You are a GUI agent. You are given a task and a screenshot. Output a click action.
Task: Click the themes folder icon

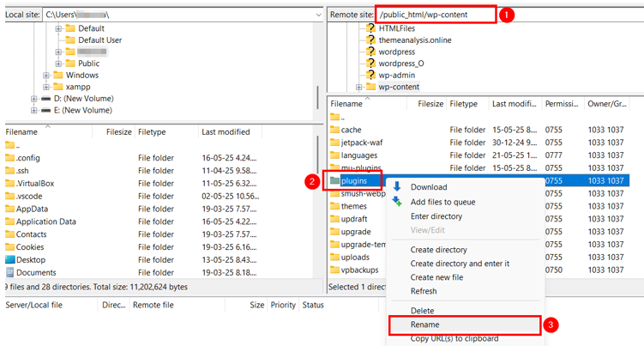point(334,206)
